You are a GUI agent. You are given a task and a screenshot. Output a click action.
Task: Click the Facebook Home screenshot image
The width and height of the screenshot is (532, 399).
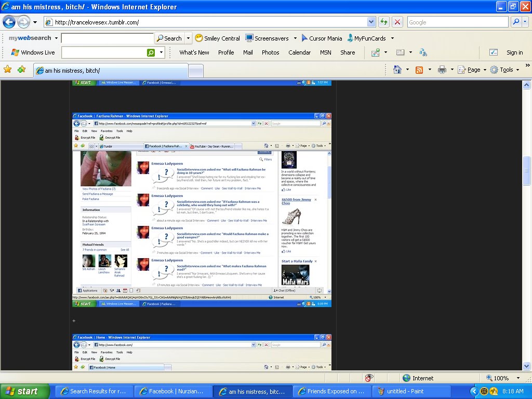(x=202, y=352)
